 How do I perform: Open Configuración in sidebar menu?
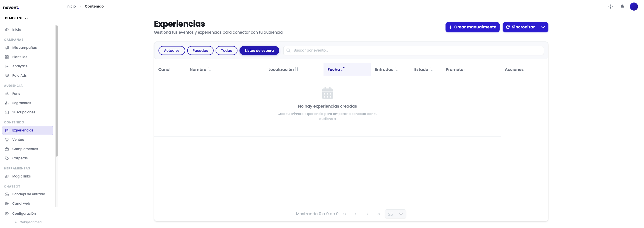coord(28,214)
